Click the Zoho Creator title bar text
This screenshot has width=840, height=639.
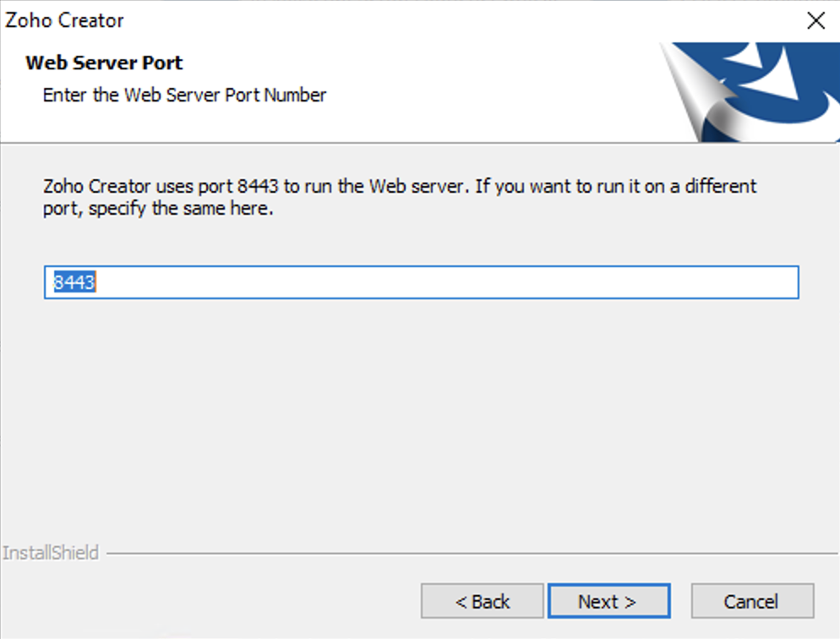point(64,20)
